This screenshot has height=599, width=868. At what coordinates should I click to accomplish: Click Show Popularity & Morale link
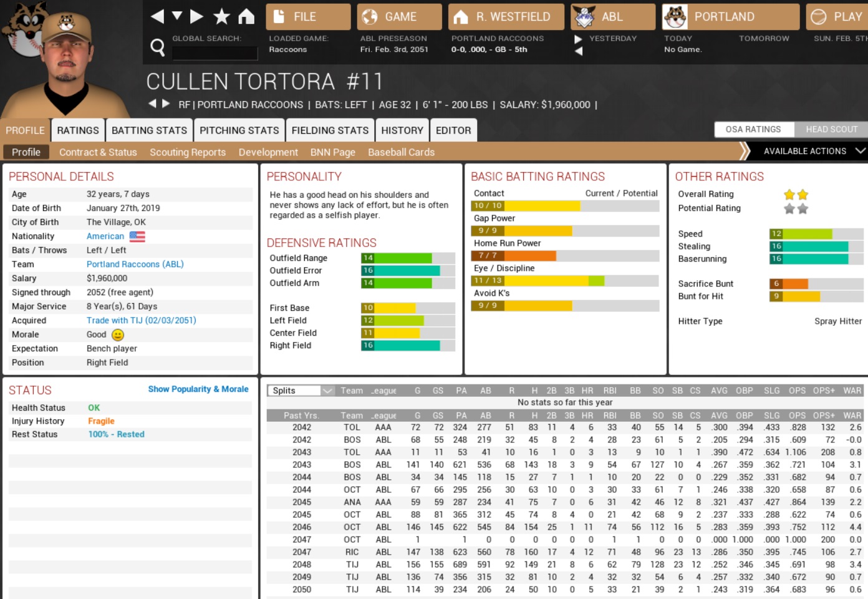(x=198, y=389)
